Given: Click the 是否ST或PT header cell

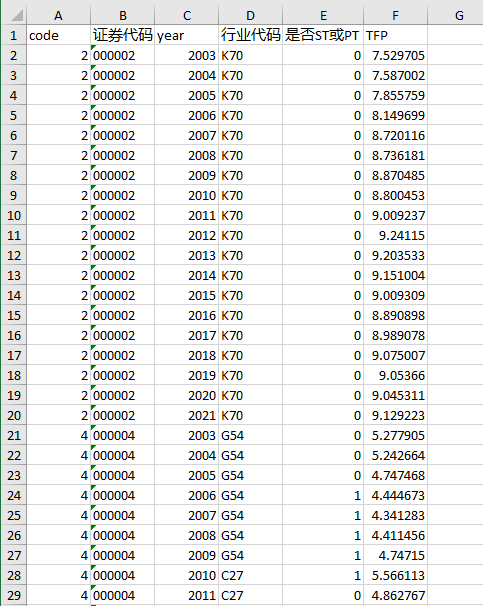Looking at the screenshot, I should coord(323,36).
